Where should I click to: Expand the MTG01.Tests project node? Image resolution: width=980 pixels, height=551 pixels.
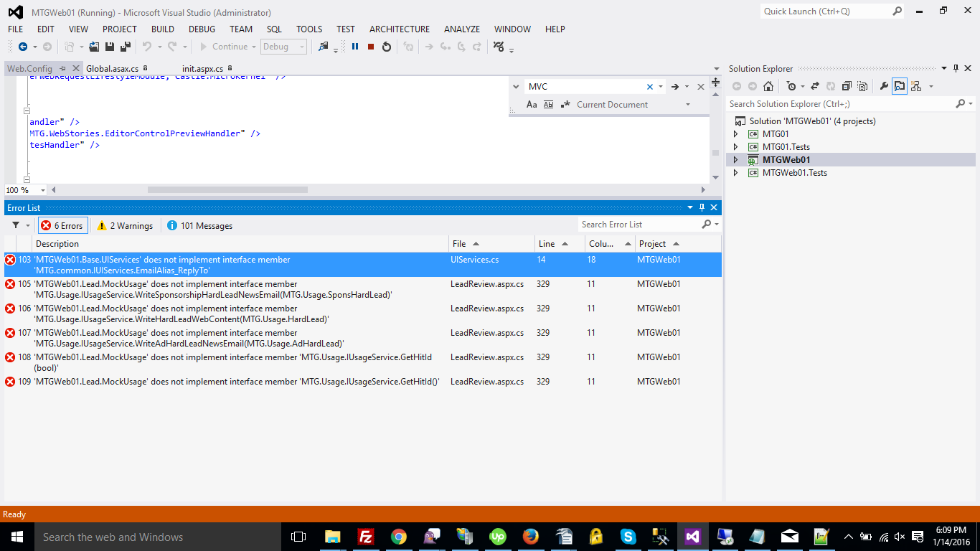point(735,147)
